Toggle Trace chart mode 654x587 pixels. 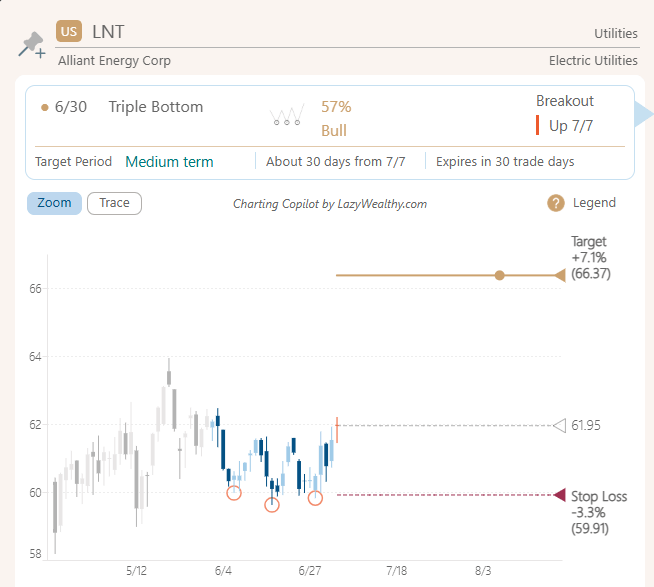(114, 203)
